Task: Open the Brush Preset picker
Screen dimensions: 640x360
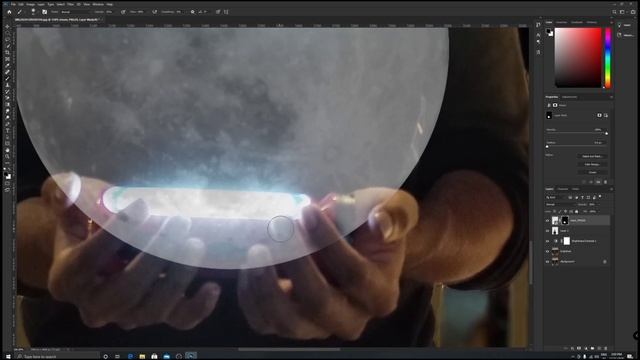Action: coord(33,12)
